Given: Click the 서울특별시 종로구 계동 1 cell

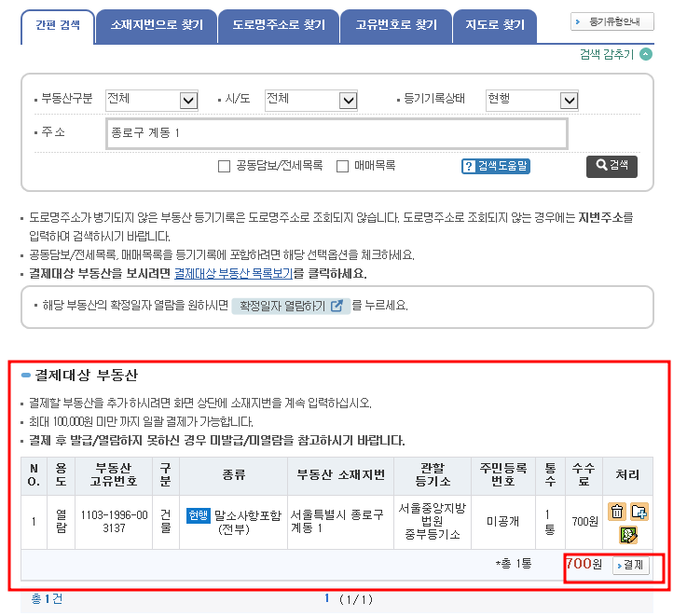Looking at the screenshot, I should click(340, 522).
